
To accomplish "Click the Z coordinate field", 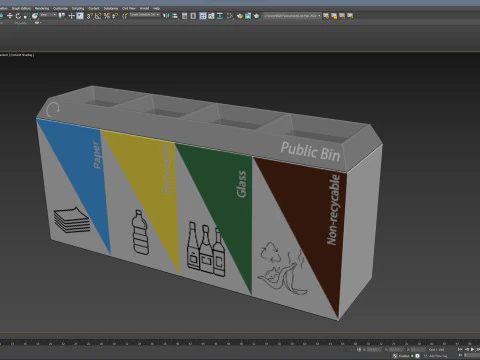I will pos(418,350).
